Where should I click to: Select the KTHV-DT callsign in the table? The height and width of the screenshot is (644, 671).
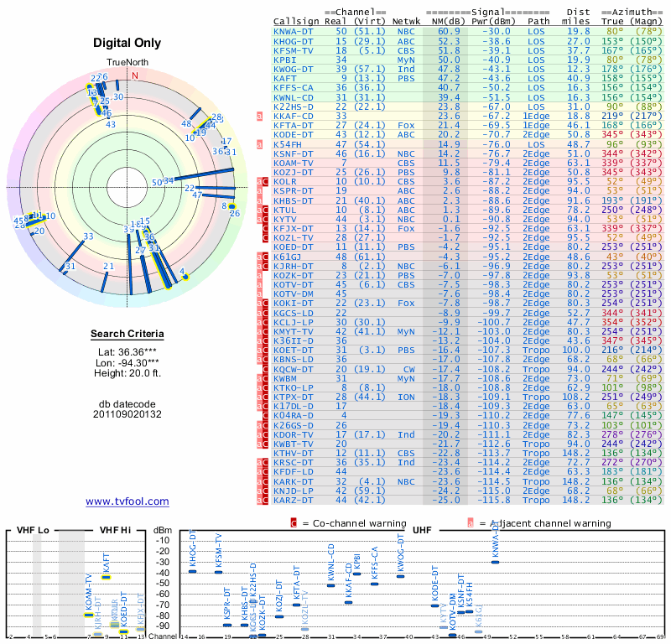[293, 453]
